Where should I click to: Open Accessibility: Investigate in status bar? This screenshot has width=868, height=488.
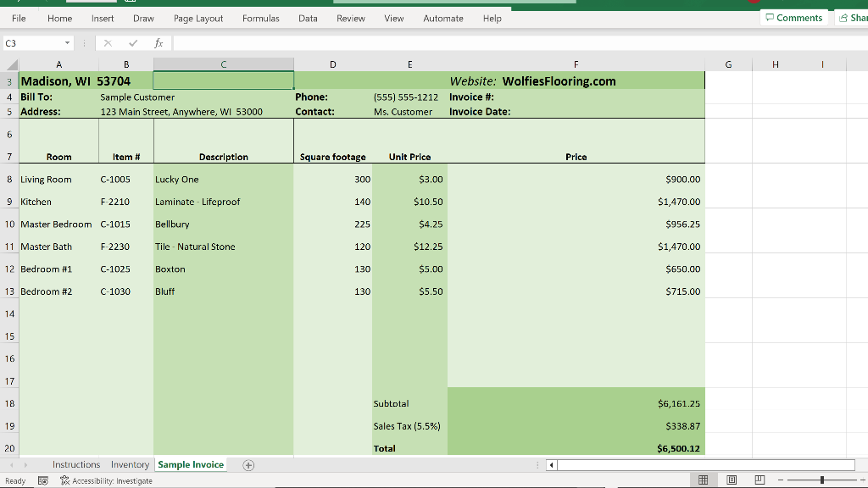point(106,481)
